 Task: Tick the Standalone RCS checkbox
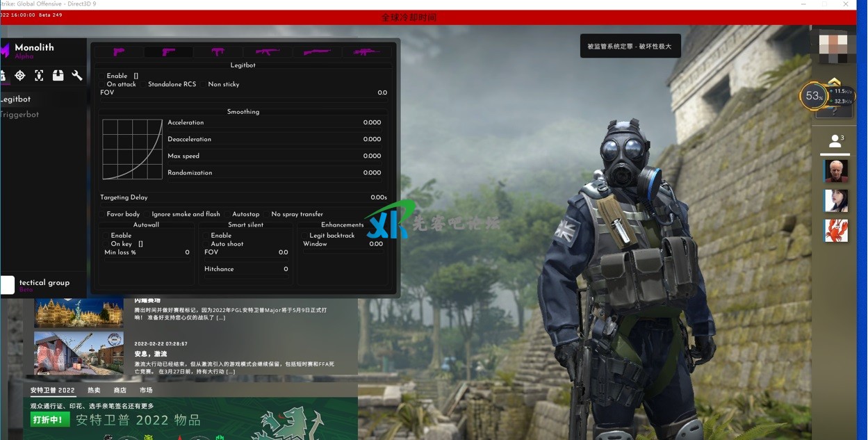pyautogui.click(x=144, y=84)
